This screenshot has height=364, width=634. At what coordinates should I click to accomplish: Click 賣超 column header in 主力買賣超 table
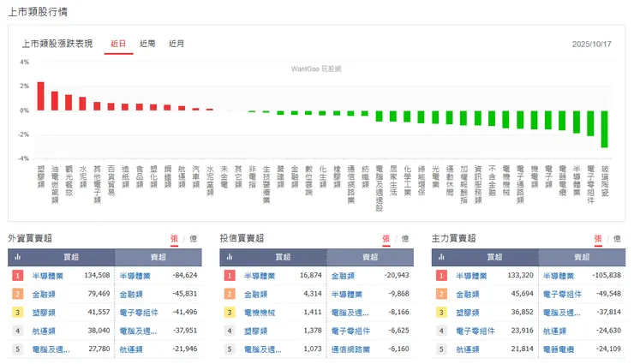[582, 257]
